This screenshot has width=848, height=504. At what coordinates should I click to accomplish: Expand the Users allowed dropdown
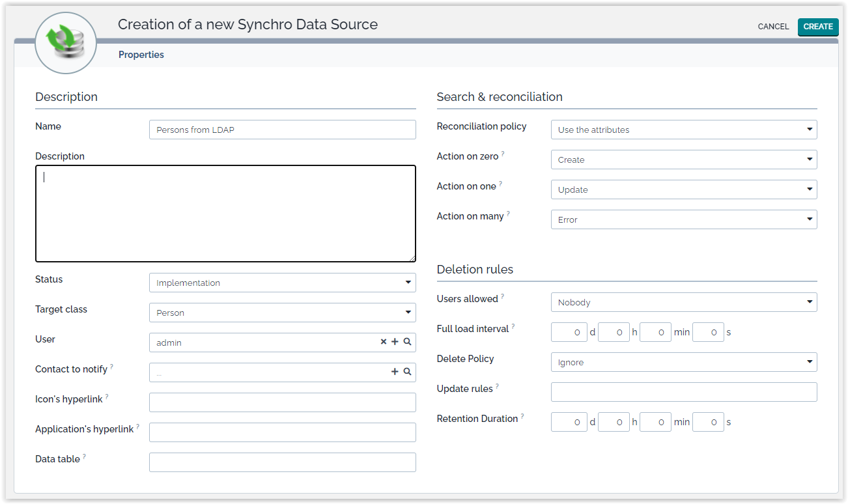(x=684, y=302)
